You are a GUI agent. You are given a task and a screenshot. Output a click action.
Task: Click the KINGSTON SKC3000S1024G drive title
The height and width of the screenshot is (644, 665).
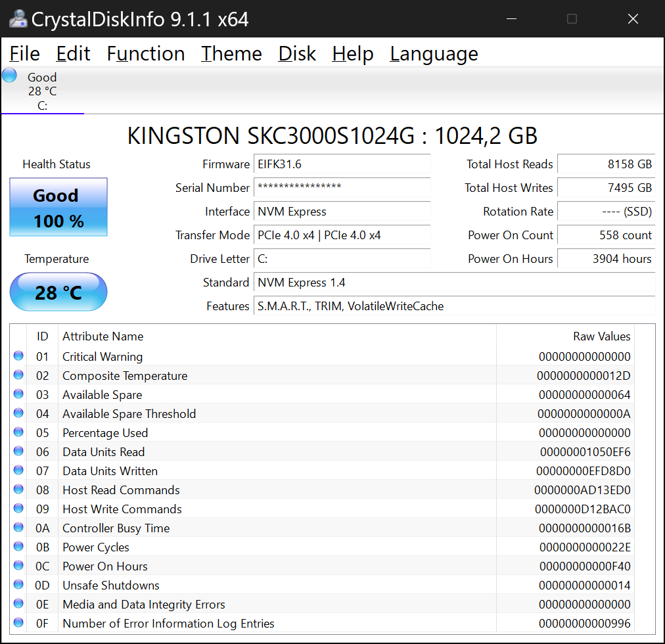[332, 136]
